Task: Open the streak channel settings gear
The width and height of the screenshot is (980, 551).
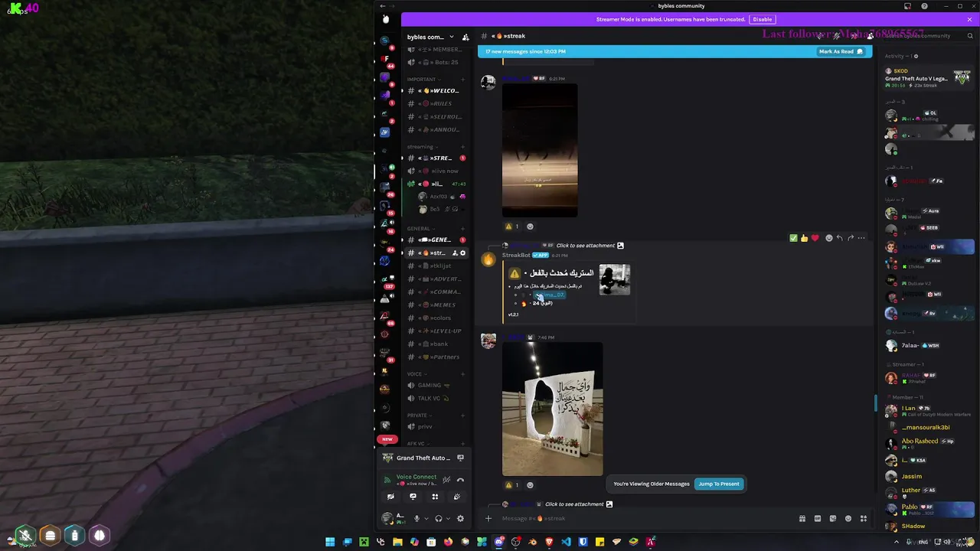Action: coord(462,253)
